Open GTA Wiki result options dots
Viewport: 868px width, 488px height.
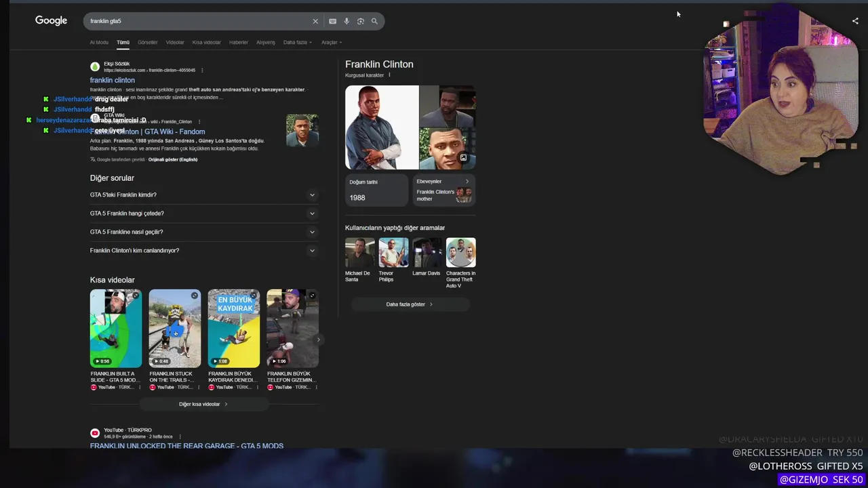click(x=199, y=122)
